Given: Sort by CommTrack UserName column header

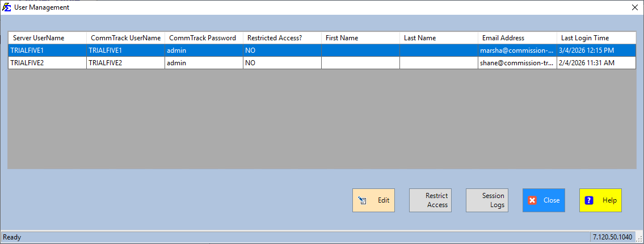Looking at the screenshot, I should (125, 38).
